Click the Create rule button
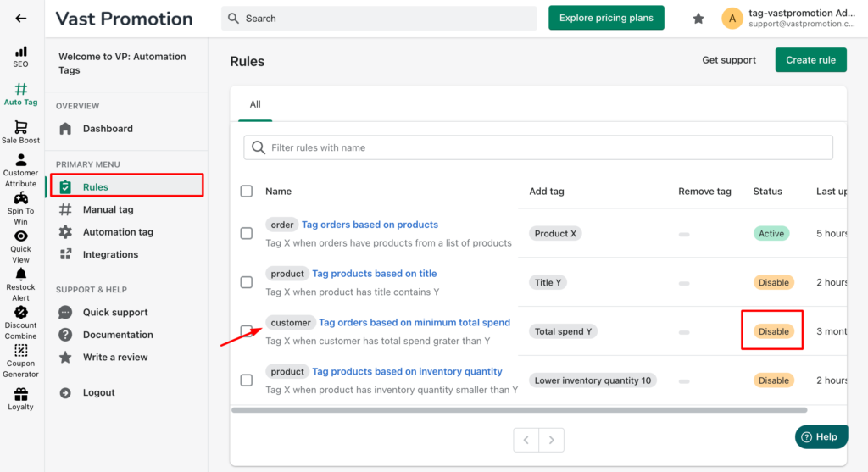 [x=810, y=60]
